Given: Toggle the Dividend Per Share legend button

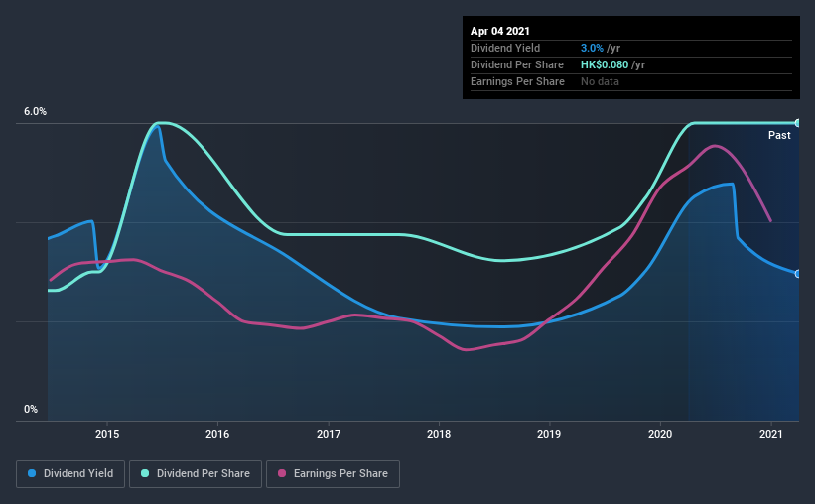Looking at the screenshot, I should pyautogui.click(x=196, y=474).
